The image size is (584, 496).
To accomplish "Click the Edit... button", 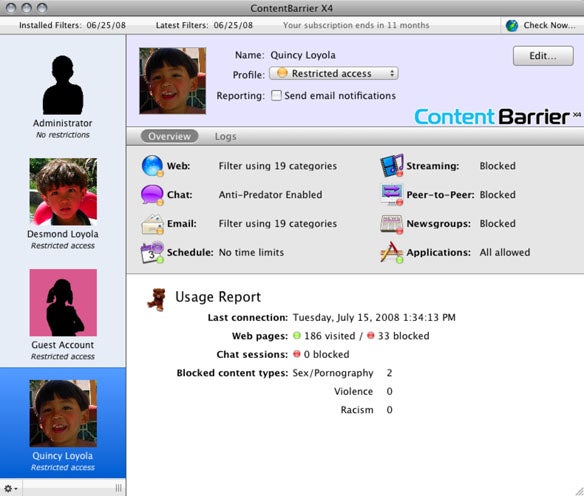I will [543, 56].
